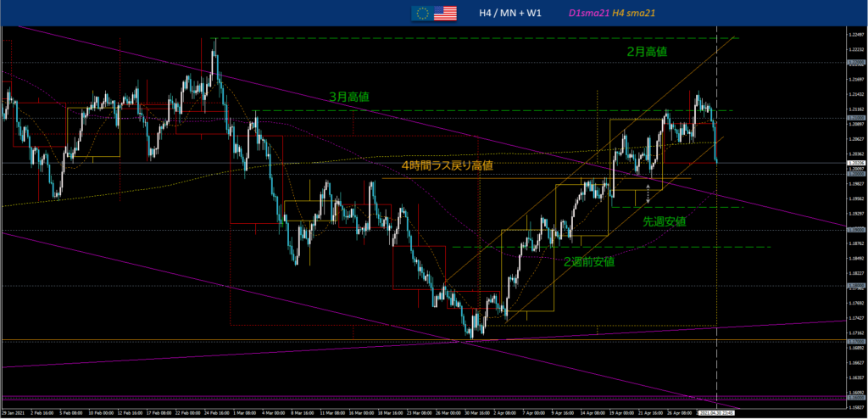Click 26 Apr 08:00 on the time axis
This screenshot has height=419, width=868.
[x=677, y=413]
